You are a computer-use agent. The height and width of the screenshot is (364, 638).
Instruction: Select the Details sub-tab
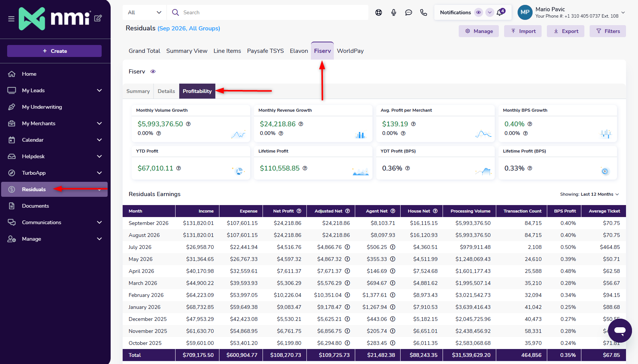(166, 91)
